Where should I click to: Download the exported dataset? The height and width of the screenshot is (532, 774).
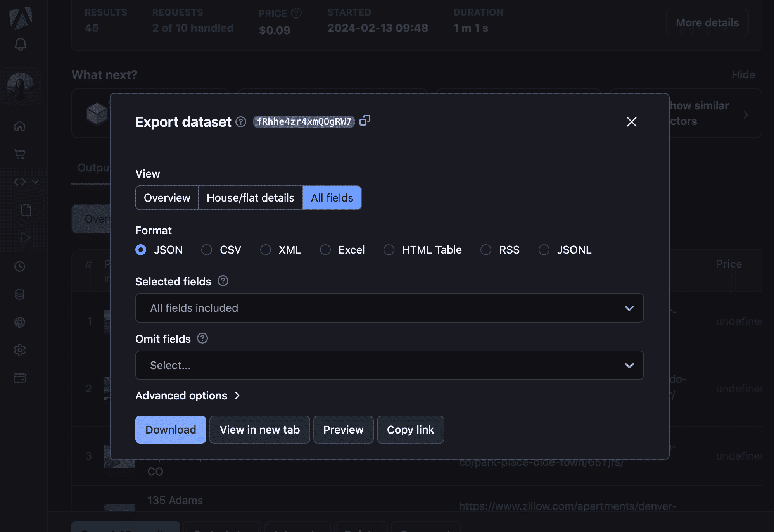pyautogui.click(x=170, y=429)
